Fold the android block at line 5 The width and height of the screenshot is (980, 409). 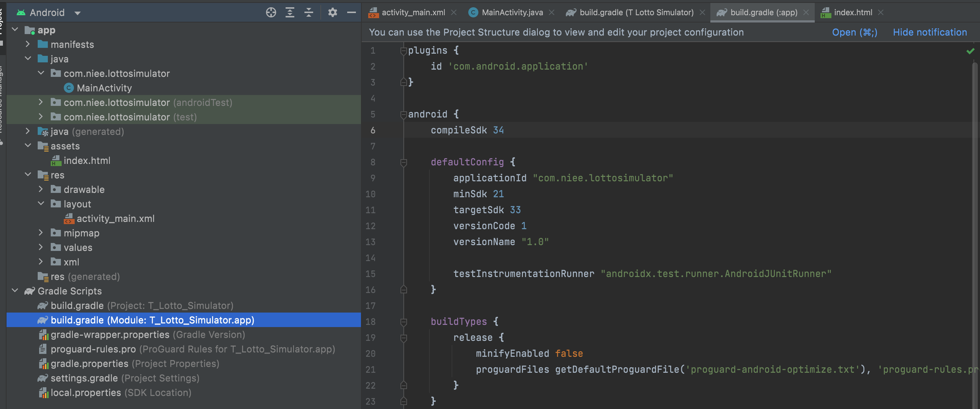click(x=404, y=114)
